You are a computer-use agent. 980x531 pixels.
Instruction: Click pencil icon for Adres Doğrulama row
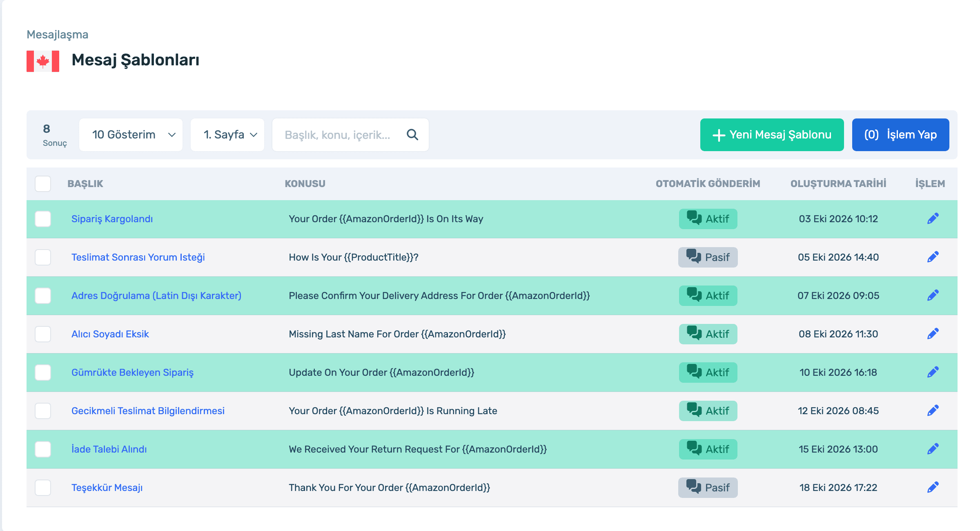(x=933, y=295)
